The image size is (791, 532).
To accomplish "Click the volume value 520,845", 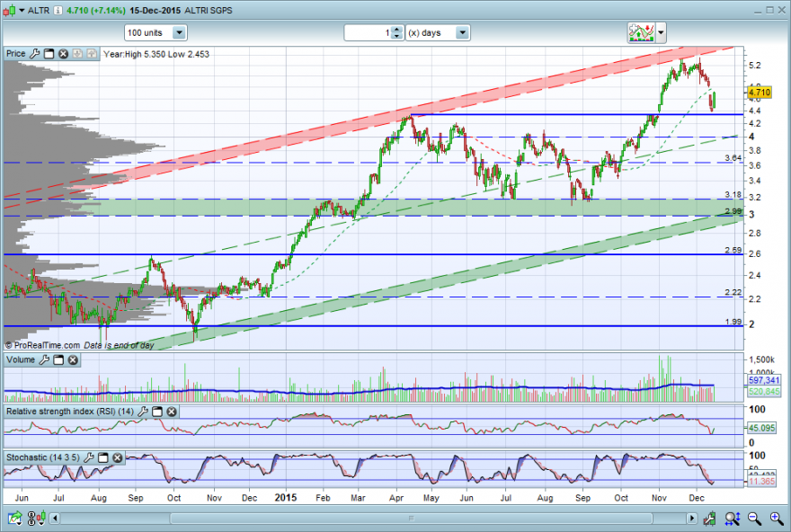I will coord(764,391).
